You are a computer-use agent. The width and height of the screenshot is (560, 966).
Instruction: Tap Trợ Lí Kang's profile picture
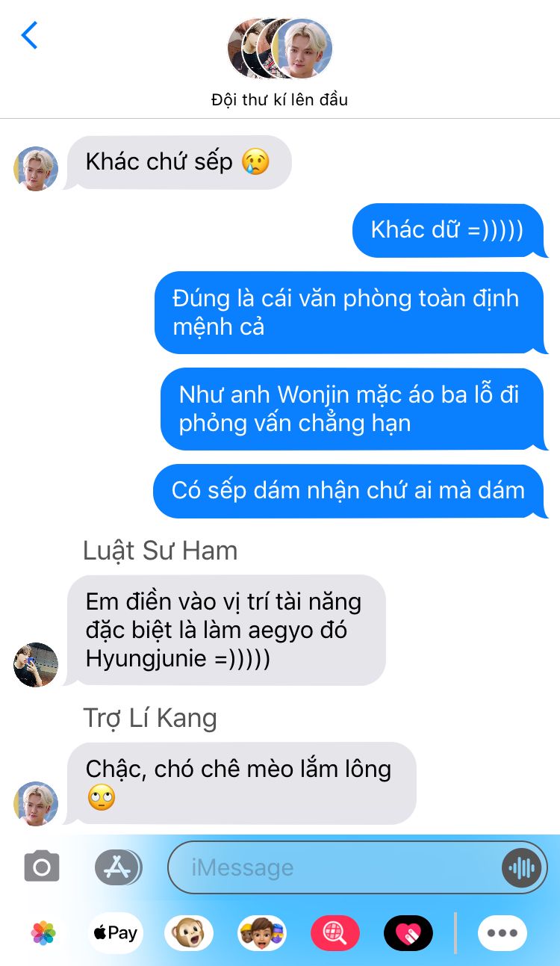click(36, 804)
